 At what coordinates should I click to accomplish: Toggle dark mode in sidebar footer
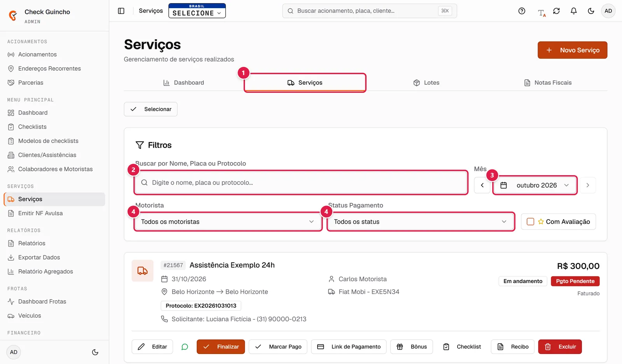click(95, 352)
